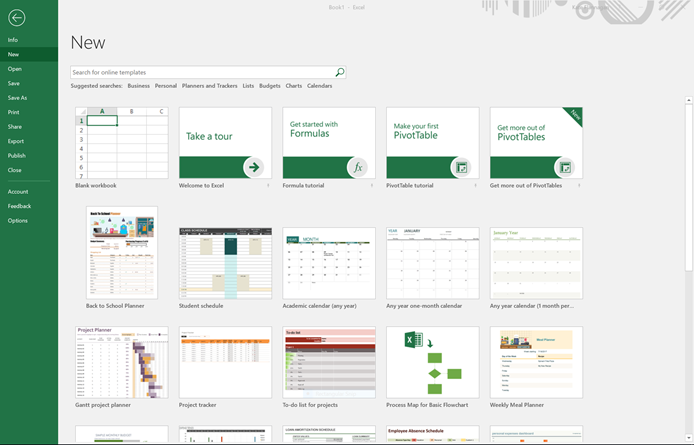Open Make your first PivotTable template
The image size is (694, 445).
(x=432, y=143)
